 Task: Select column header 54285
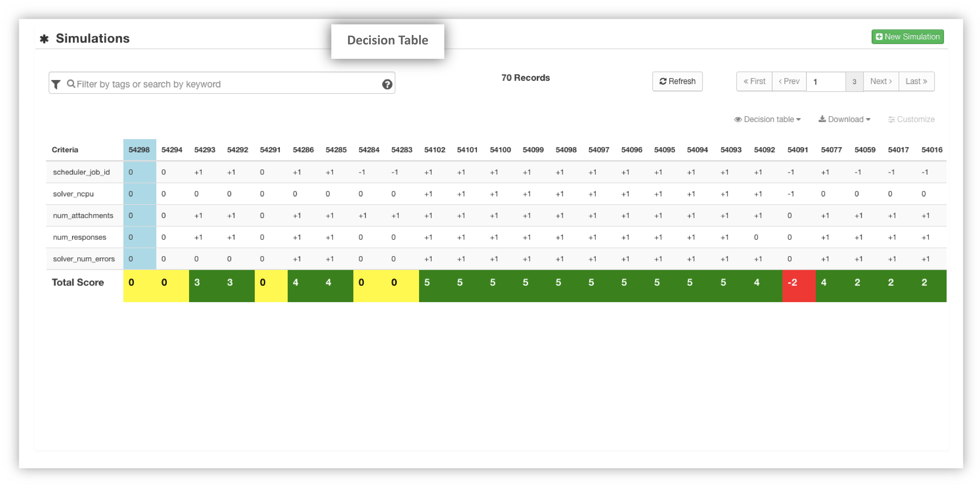pos(336,150)
